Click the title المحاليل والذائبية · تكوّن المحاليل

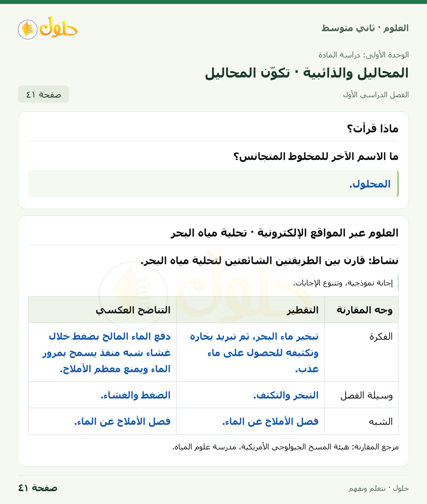click(x=307, y=73)
